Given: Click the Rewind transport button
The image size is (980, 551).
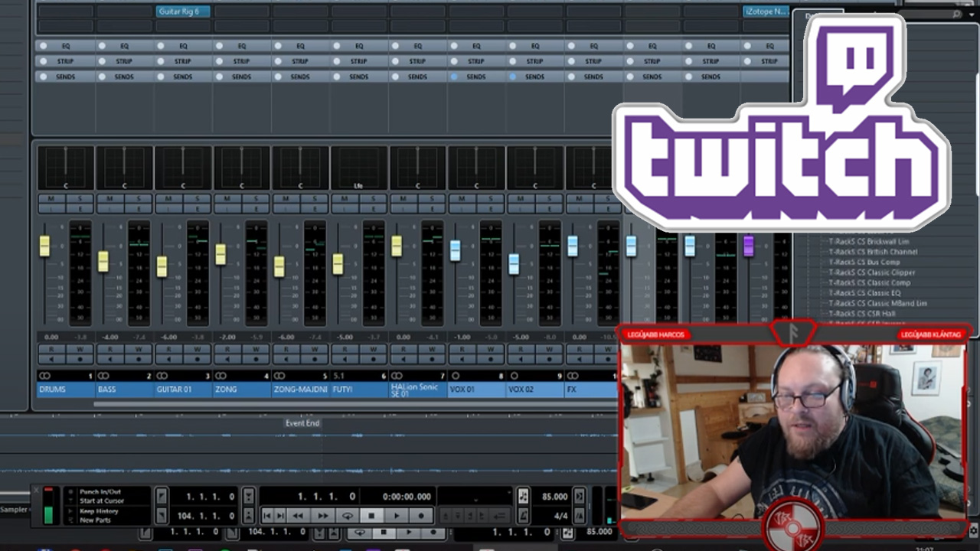Looking at the screenshot, I should pyautogui.click(x=298, y=516).
